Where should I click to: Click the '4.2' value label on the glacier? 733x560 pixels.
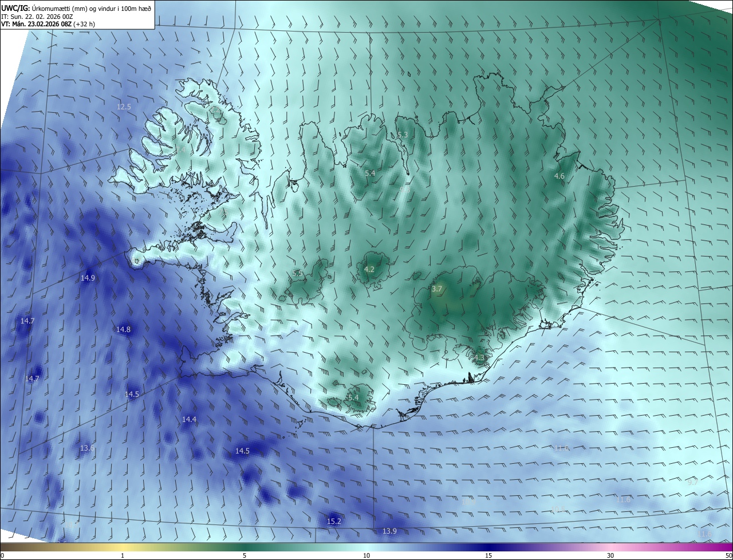coord(369,269)
